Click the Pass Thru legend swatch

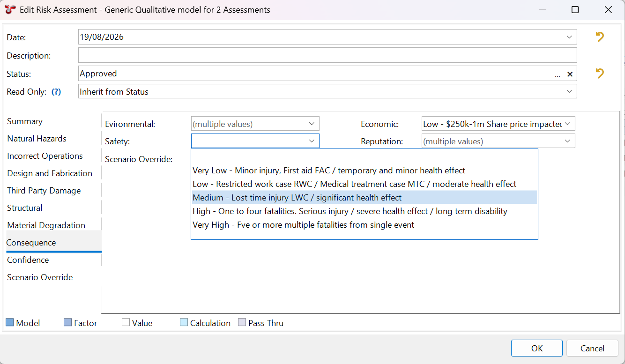pos(242,322)
